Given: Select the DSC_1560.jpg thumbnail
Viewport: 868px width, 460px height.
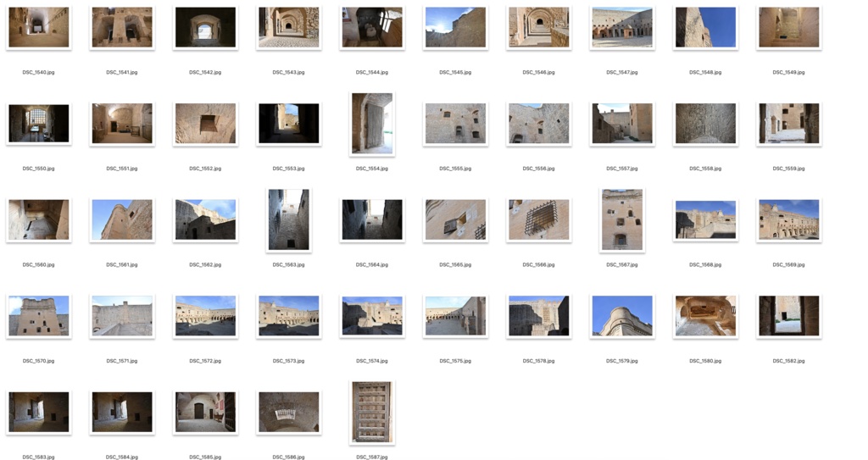Looking at the screenshot, I should [39, 219].
